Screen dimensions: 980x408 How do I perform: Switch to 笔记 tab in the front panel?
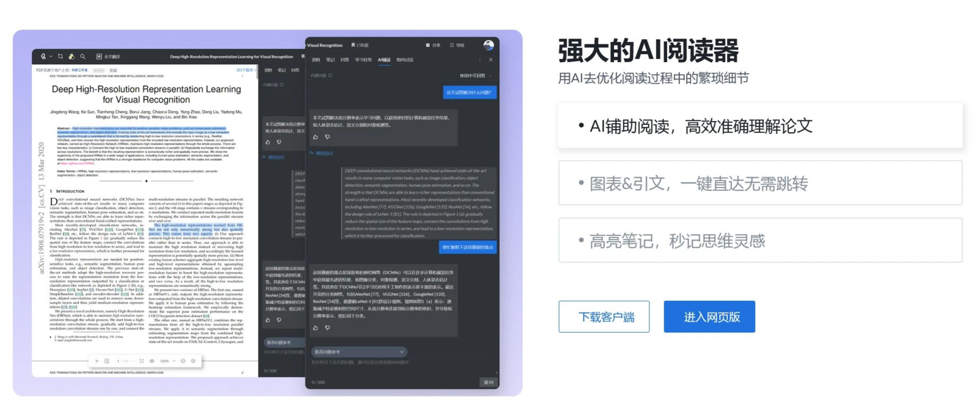tap(331, 60)
